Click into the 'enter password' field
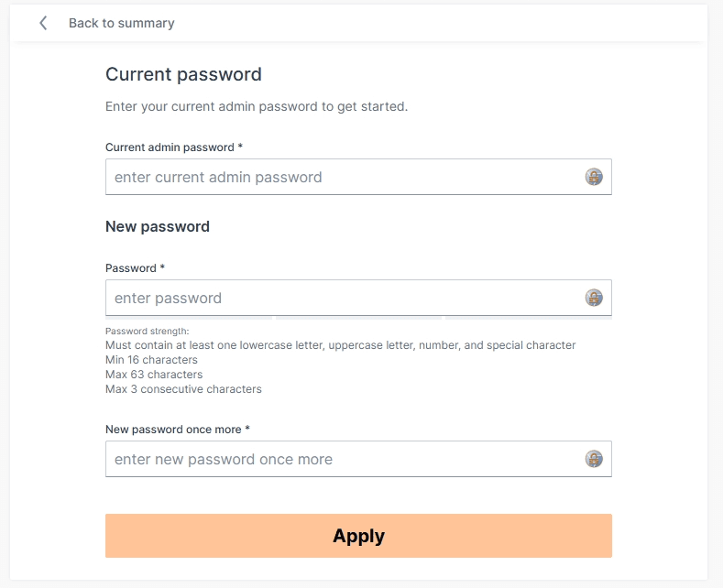723x588 pixels. point(344,298)
